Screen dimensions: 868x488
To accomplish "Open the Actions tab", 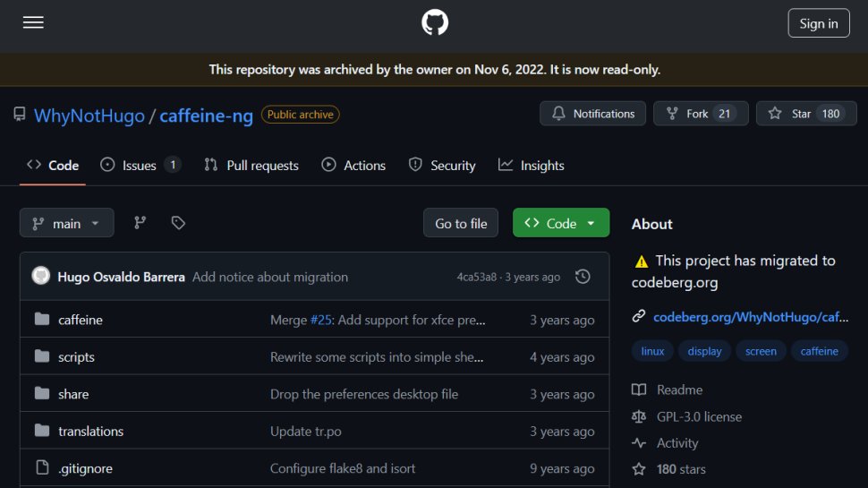I will tap(353, 165).
